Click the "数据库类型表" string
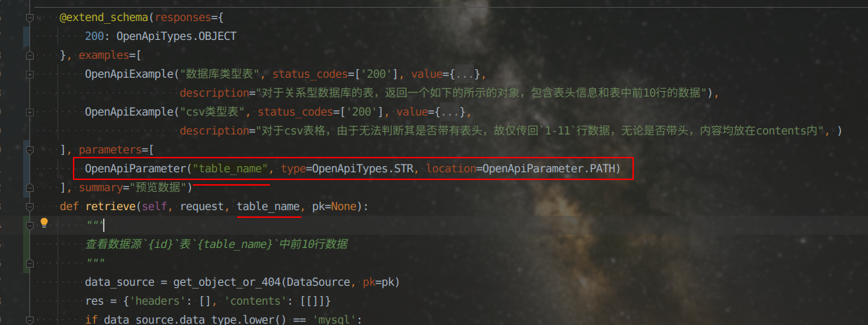Viewport: 868px width, 325px height. coord(221,74)
